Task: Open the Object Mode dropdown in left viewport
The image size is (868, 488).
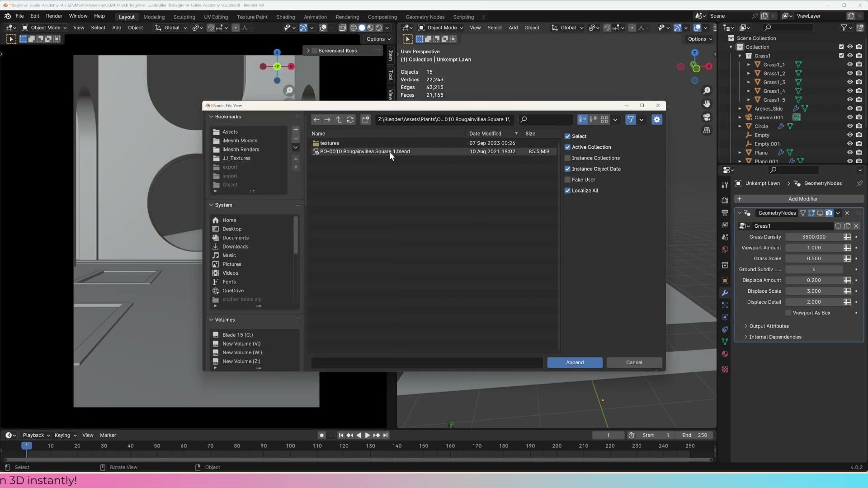Action: (x=44, y=28)
